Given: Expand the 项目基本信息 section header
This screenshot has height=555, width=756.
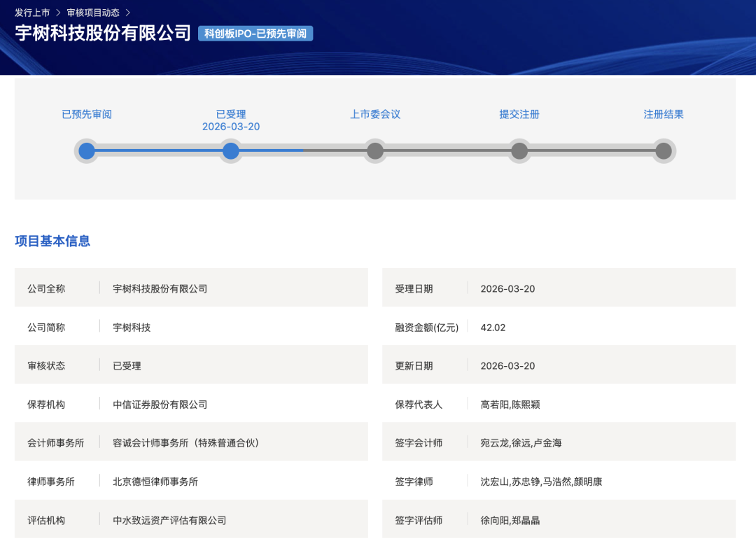Looking at the screenshot, I should [52, 241].
